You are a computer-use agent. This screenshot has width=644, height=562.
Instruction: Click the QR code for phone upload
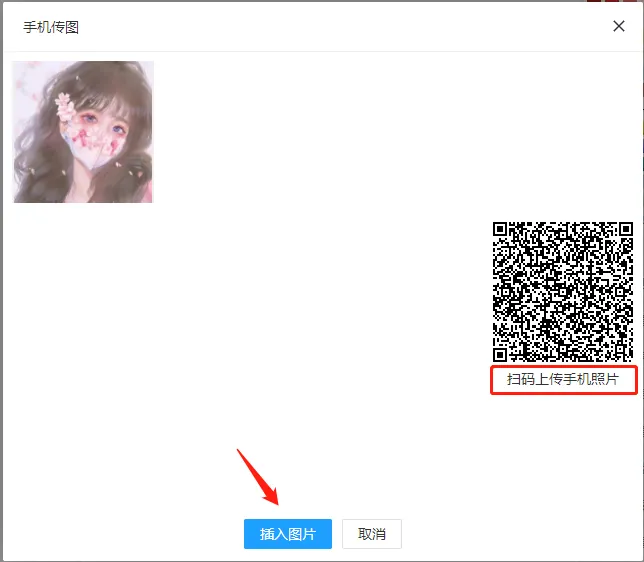563,292
